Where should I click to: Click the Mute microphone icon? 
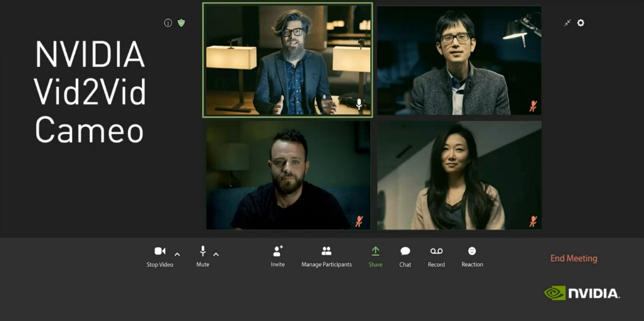[x=203, y=251]
